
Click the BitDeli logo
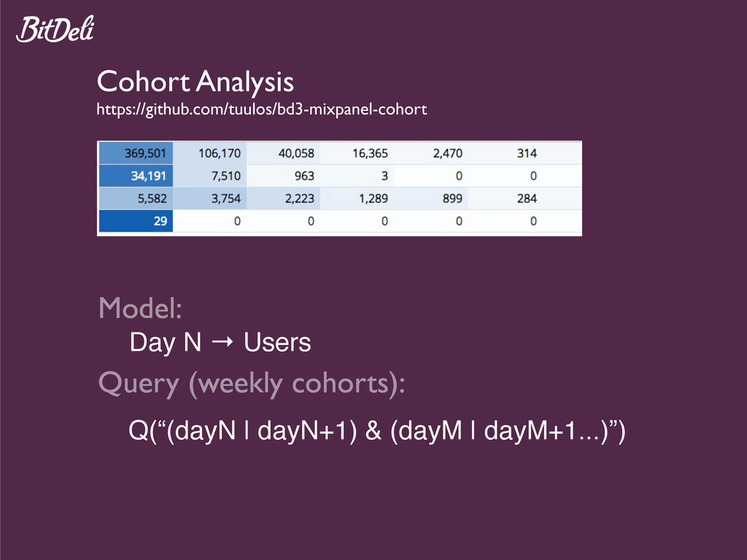coord(55,29)
